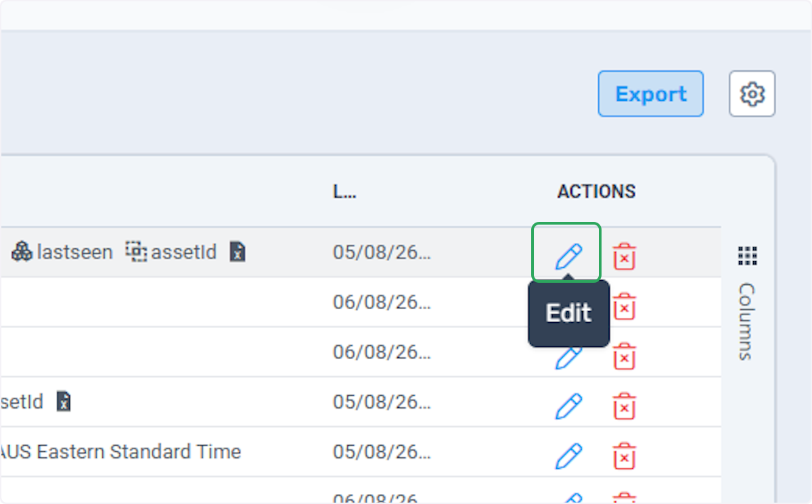This screenshot has width=812, height=504.
Task: Sort by the truncated 'L...' column header
Action: 344,191
